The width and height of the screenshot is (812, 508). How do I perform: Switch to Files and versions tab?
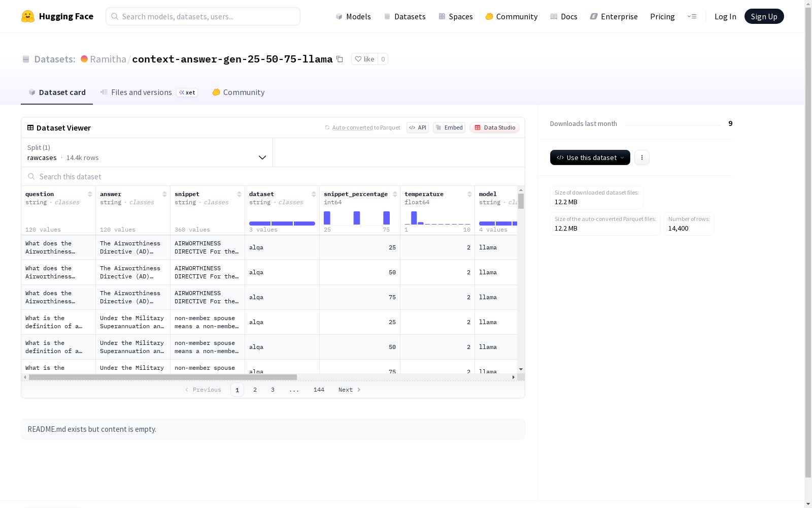149,92
